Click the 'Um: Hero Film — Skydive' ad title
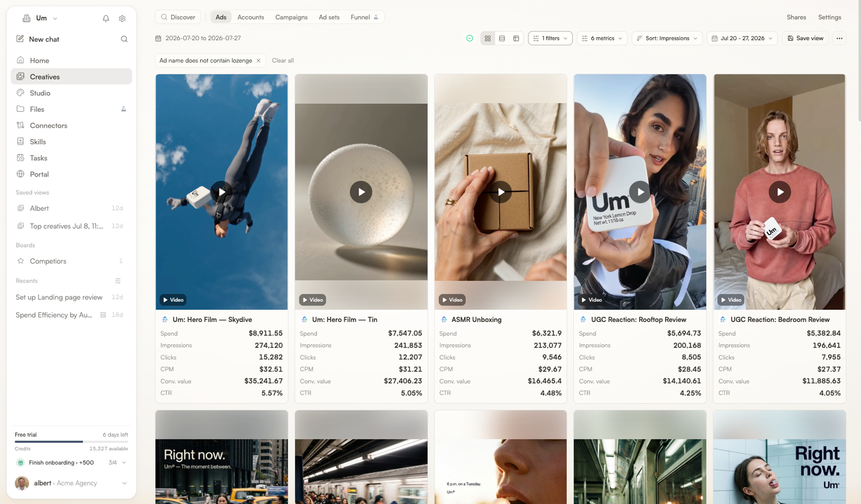The height and width of the screenshot is (504, 861). (212, 319)
